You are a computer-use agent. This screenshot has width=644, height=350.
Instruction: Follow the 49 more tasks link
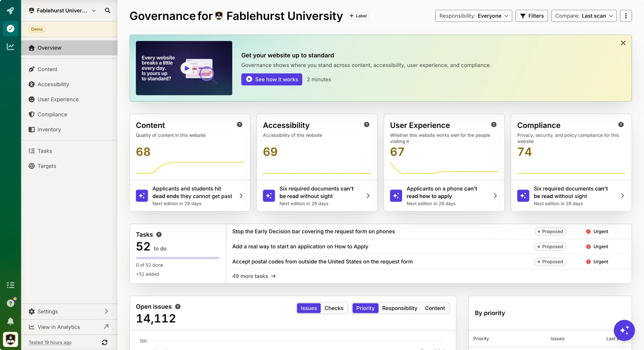pyautogui.click(x=254, y=276)
